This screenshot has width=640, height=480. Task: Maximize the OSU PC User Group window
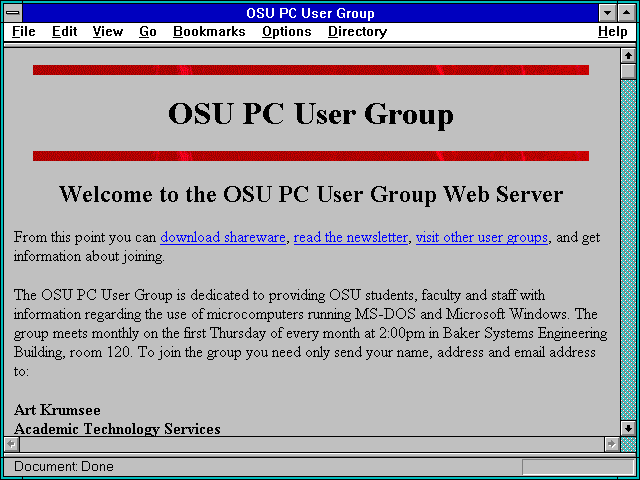pyautogui.click(x=627, y=13)
